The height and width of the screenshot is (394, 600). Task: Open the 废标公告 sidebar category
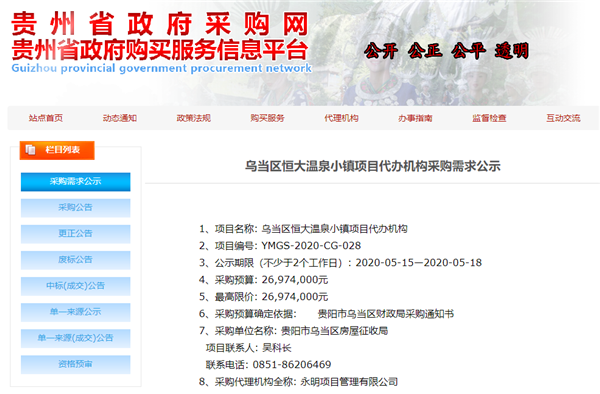(75, 260)
